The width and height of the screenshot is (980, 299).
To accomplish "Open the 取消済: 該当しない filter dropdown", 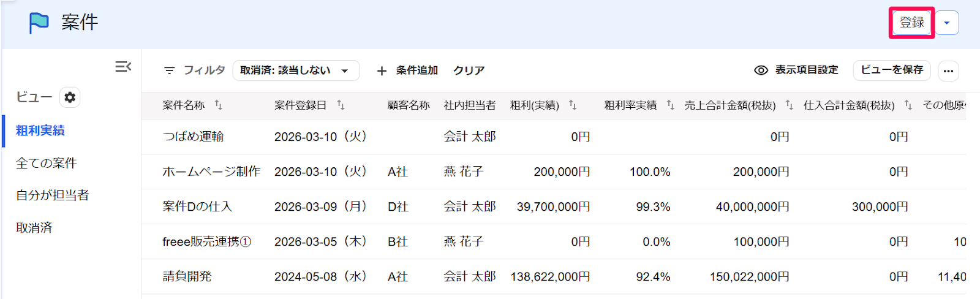I will pyautogui.click(x=296, y=70).
